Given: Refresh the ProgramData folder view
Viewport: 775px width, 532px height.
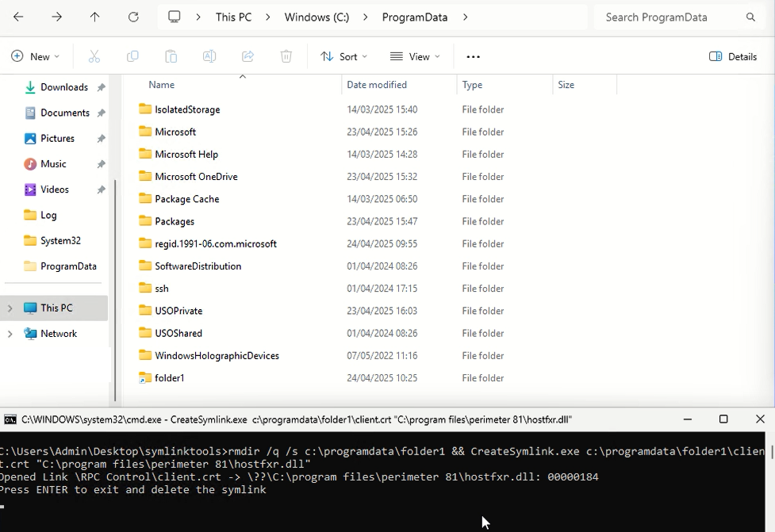Looking at the screenshot, I should click(133, 17).
